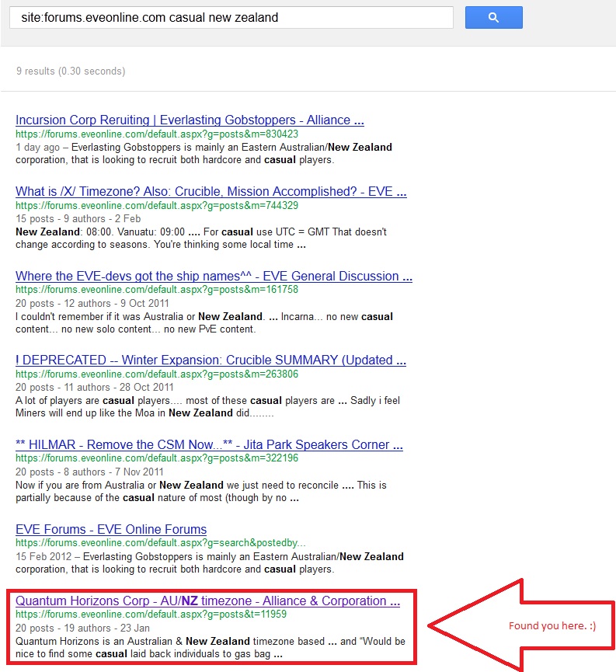Click the '15 Feb 2012' Everlasting Gobstoppers snippet
Image resolution: width=616 pixels, height=672 pixels.
pos(210,562)
